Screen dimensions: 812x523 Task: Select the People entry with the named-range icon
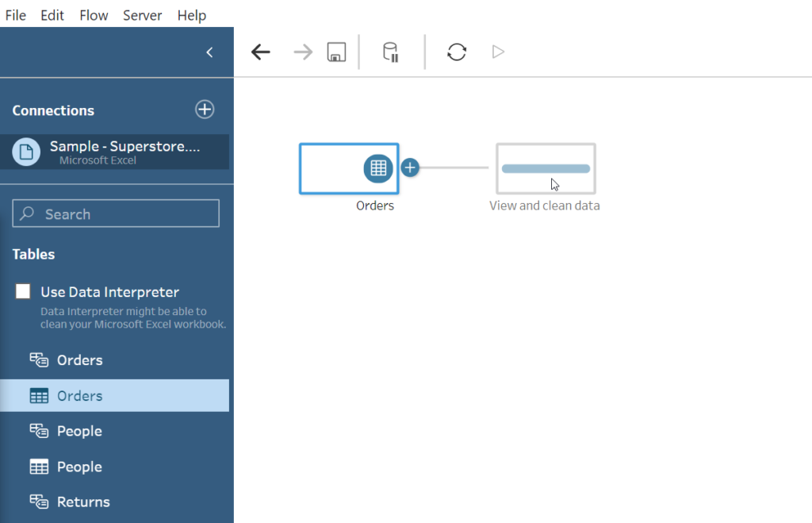pos(114,431)
